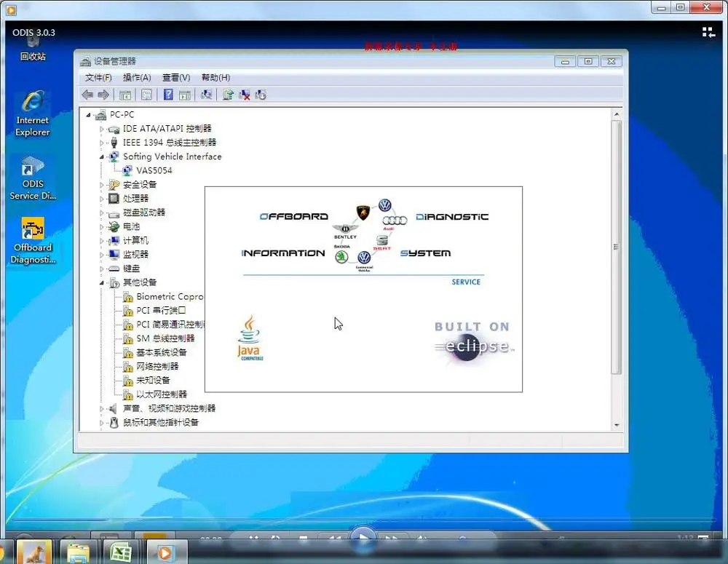
Task: Click the round Play button in media player
Action: [363, 539]
